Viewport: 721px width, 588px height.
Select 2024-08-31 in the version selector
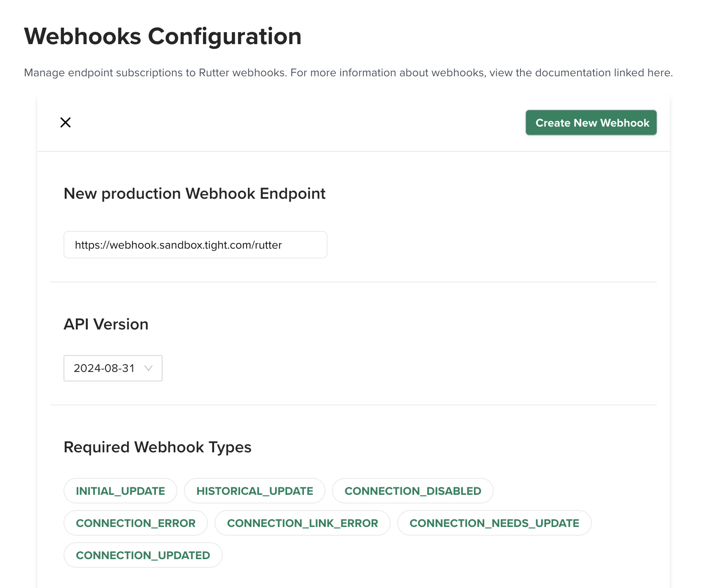[x=113, y=368]
